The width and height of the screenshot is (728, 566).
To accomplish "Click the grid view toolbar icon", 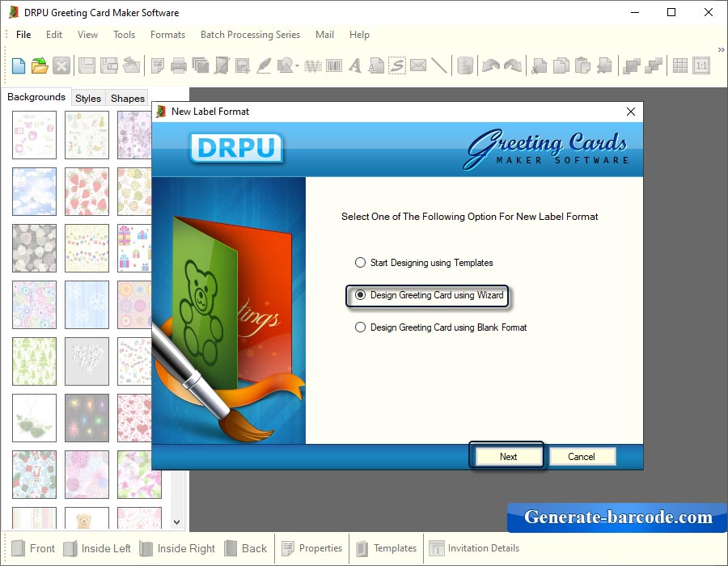I will coord(679,65).
